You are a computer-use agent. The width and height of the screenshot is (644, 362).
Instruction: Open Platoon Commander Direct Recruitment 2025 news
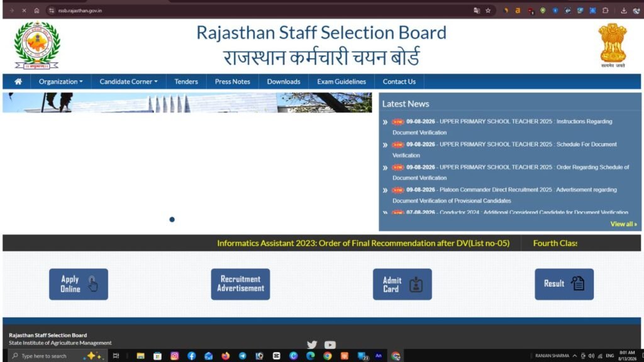point(504,195)
